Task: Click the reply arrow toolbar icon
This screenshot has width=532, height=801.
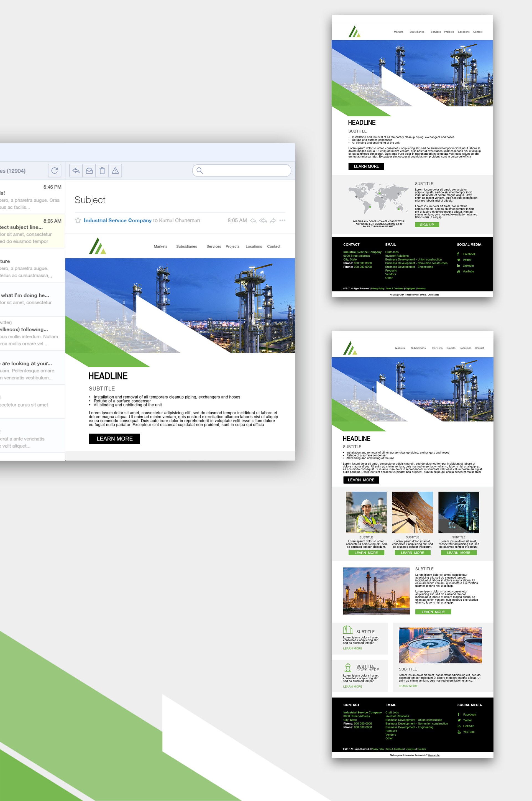Action: coord(76,170)
